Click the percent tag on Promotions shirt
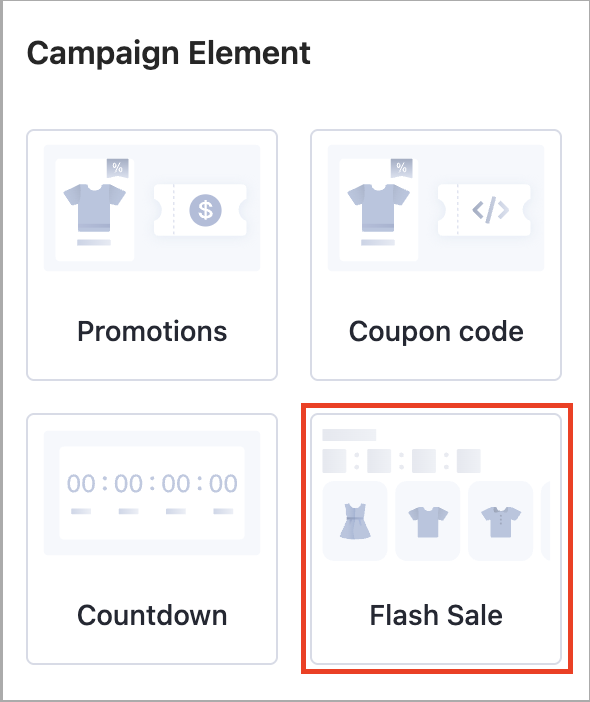Screen dimensions: 590x702 118,168
